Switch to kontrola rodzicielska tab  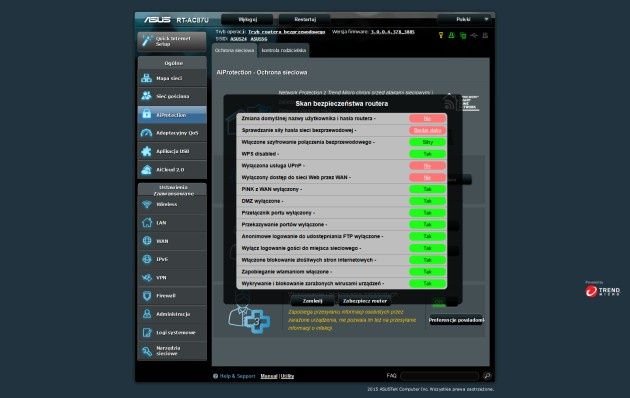[x=284, y=51]
